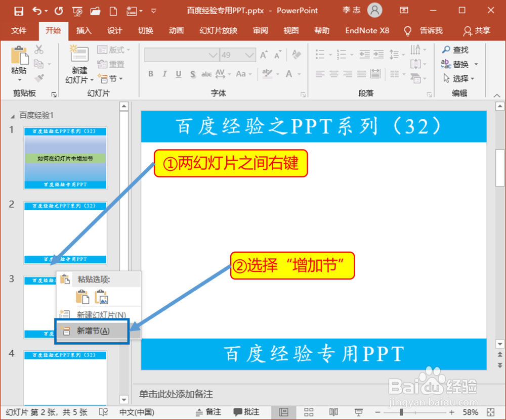Image resolution: width=506 pixels, height=420 pixels.
Task: Click 告诉我 Tell Me search
Action: coord(424,31)
